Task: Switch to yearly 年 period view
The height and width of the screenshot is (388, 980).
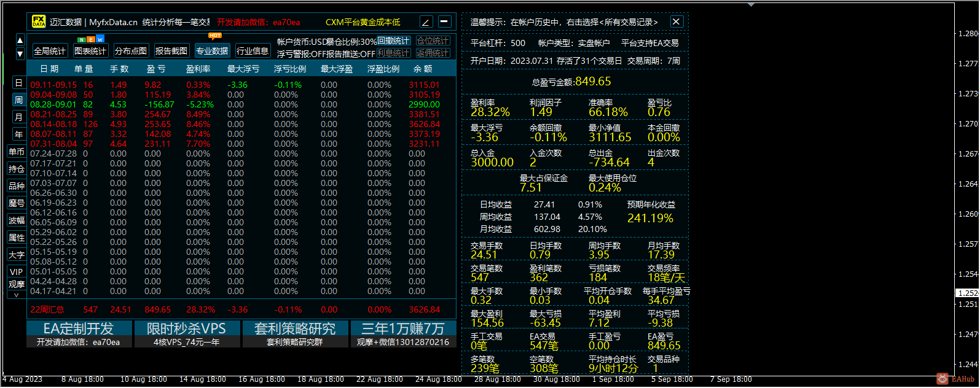Action: (x=18, y=134)
